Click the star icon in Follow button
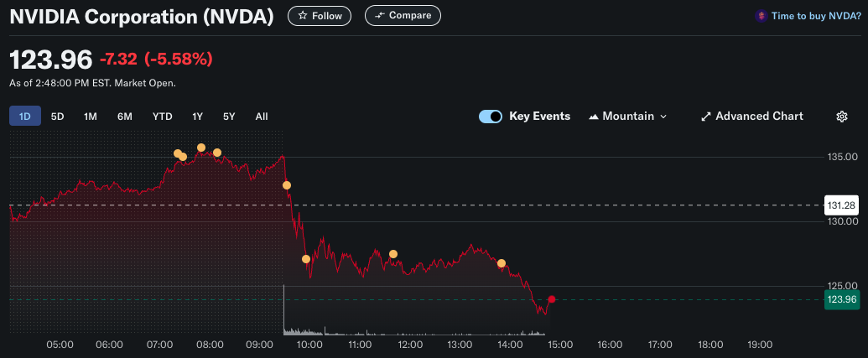This screenshot has height=358, width=868. click(303, 16)
